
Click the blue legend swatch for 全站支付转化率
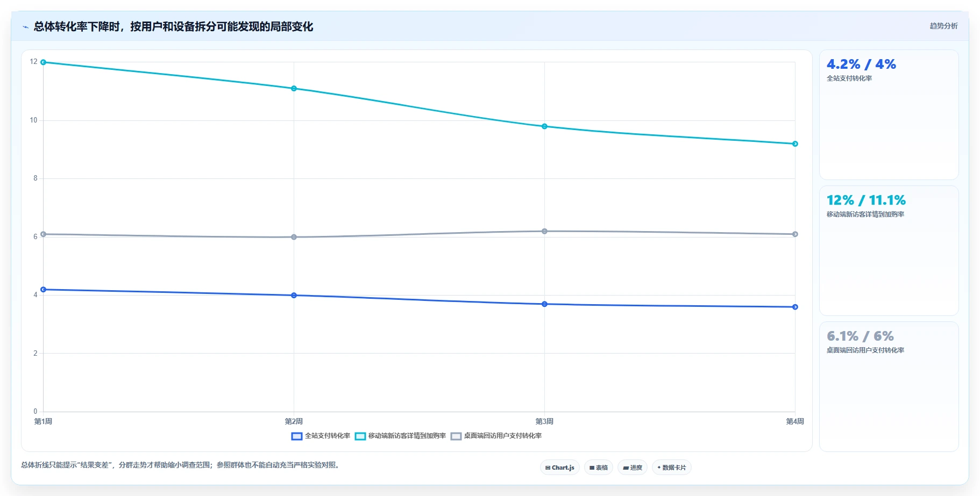pos(297,436)
